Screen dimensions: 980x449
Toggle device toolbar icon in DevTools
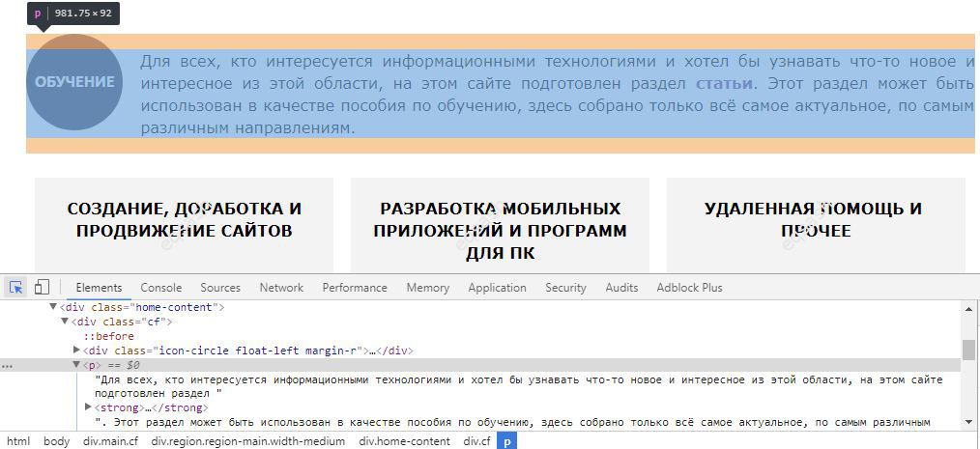[42, 287]
